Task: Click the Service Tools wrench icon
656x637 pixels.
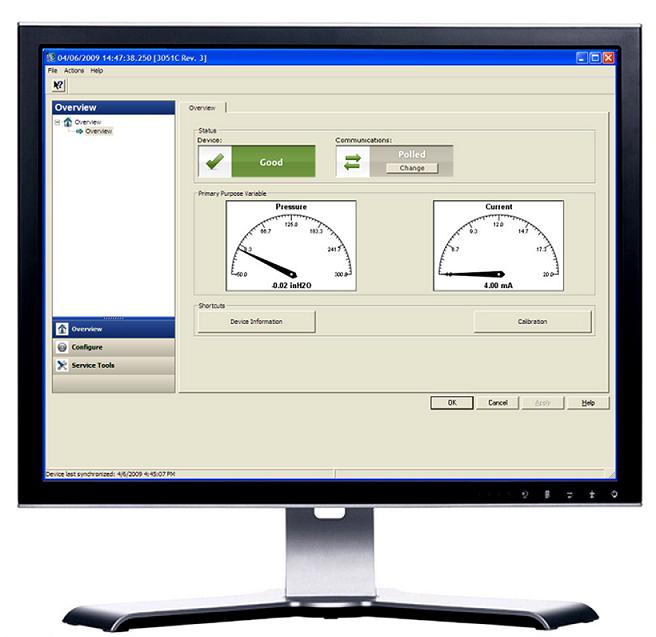Action: 62,365
